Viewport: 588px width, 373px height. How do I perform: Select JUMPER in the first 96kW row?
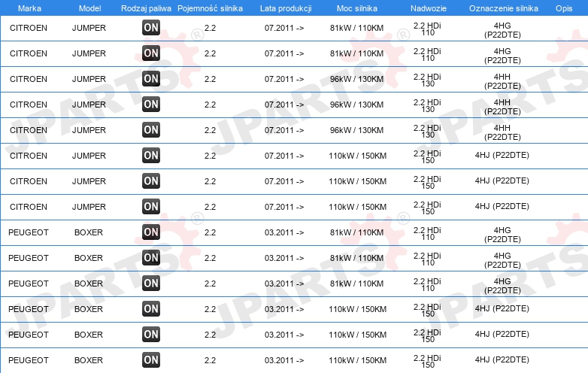click(x=89, y=79)
